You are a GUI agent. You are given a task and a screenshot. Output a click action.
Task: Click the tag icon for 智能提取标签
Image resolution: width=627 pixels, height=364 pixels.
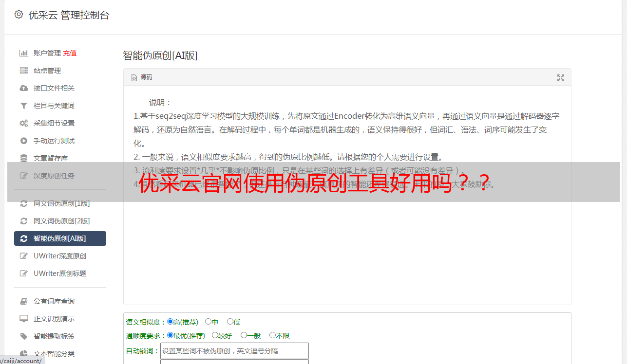(23, 336)
